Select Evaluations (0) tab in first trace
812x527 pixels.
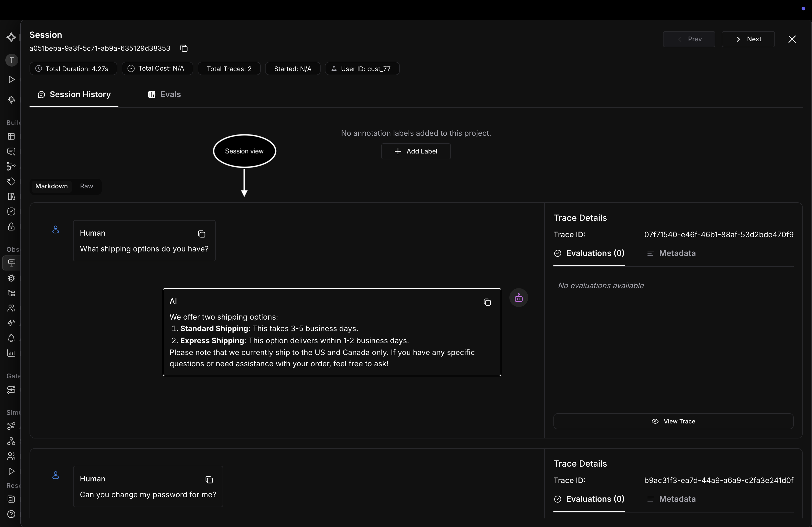click(x=589, y=253)
